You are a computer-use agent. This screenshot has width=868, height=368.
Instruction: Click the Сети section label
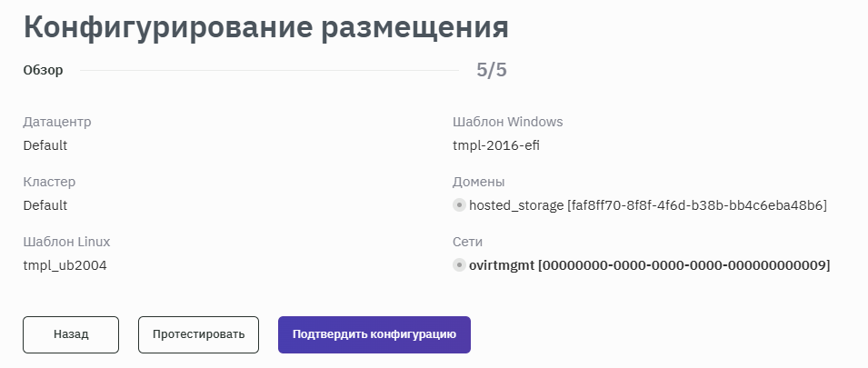pos(467,242)
